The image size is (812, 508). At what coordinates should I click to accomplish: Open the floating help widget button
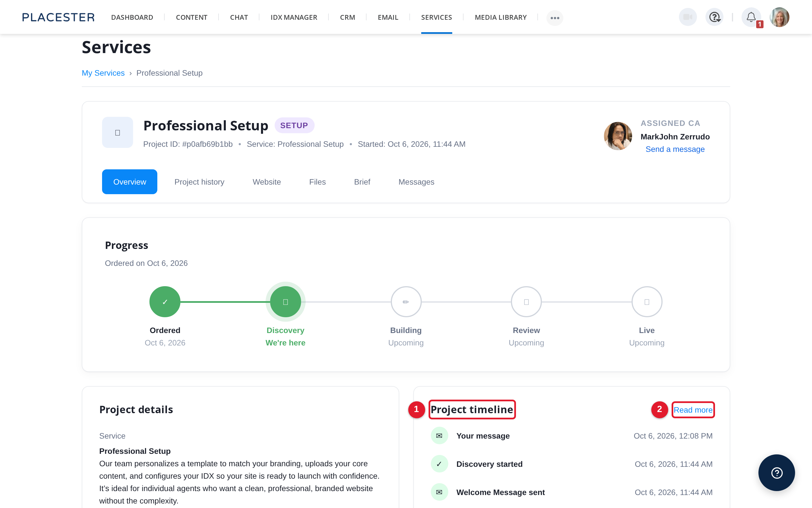[x=776, y=472]
